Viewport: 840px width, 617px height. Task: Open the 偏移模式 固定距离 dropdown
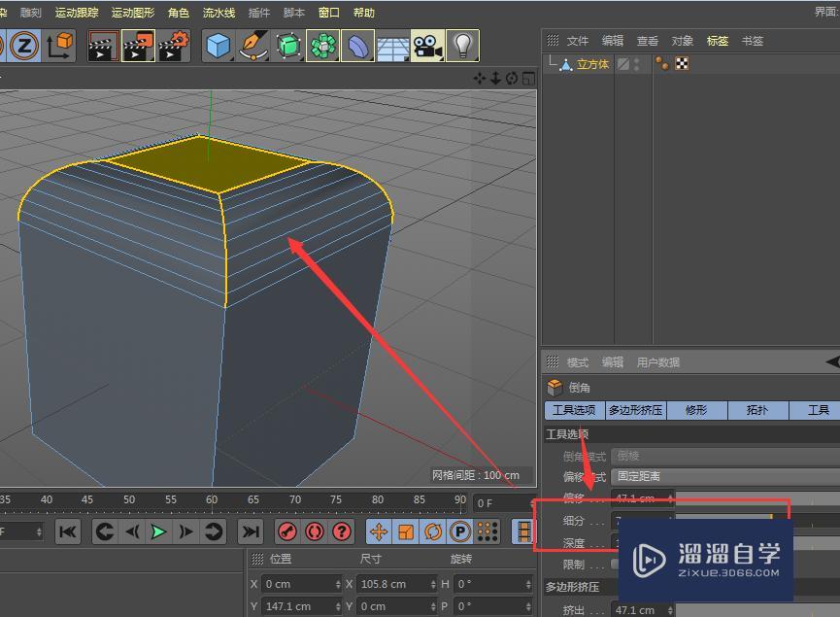pos(725,476)
